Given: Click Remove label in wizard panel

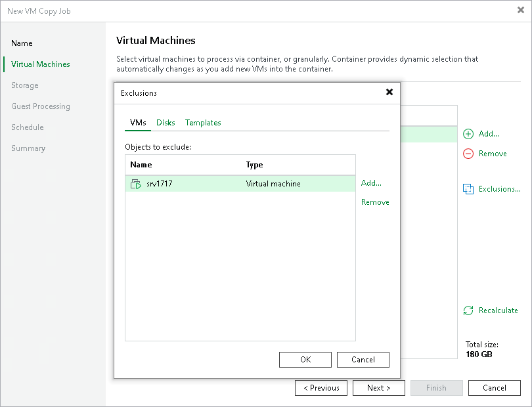Looking at the screenshot, I should (x=493, y=154).
